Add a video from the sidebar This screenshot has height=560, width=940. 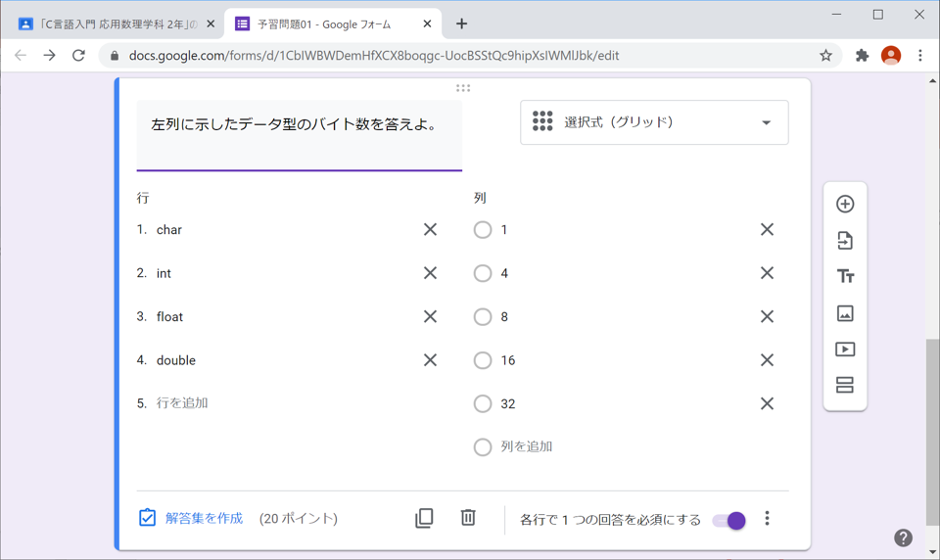point(845,350)
